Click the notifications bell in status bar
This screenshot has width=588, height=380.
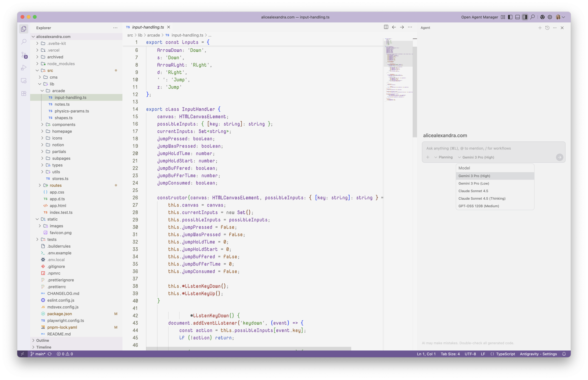pyautogui.click(x=564, y=354)
